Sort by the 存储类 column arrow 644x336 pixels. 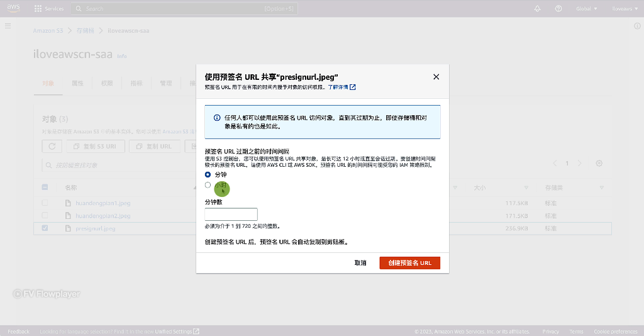[601, 188]
